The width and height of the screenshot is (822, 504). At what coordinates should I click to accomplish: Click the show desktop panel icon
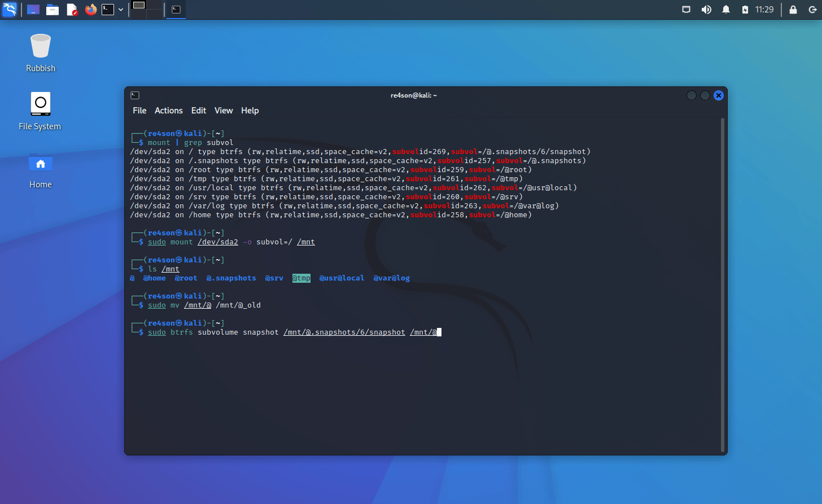33,10
